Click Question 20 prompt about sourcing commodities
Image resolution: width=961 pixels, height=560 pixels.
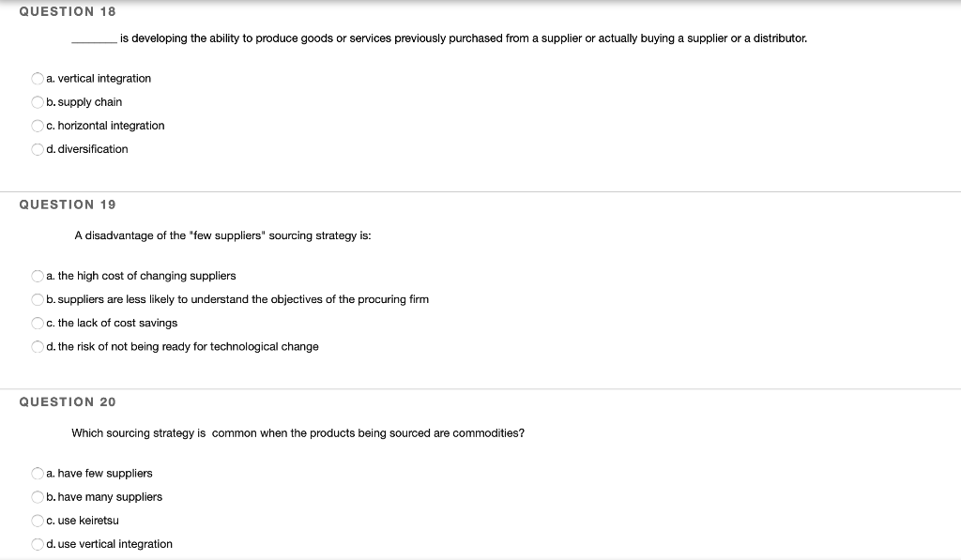coord(297,432)
